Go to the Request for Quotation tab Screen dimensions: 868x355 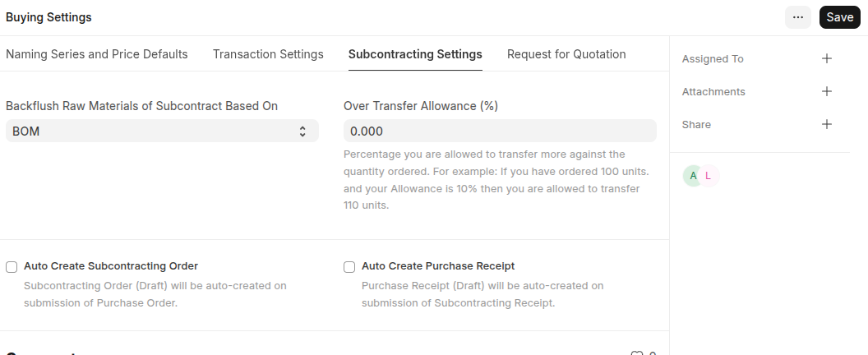click(x=566, y=54)
